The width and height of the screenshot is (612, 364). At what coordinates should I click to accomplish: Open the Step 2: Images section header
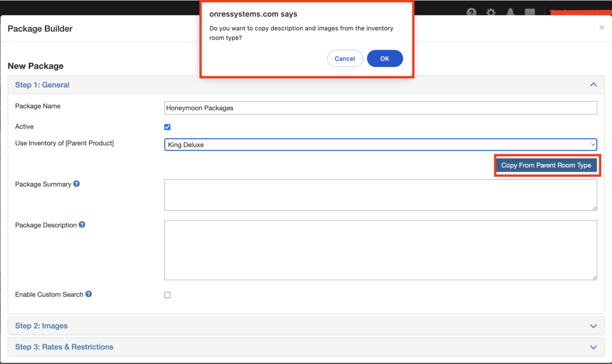[x=41, y=326]
